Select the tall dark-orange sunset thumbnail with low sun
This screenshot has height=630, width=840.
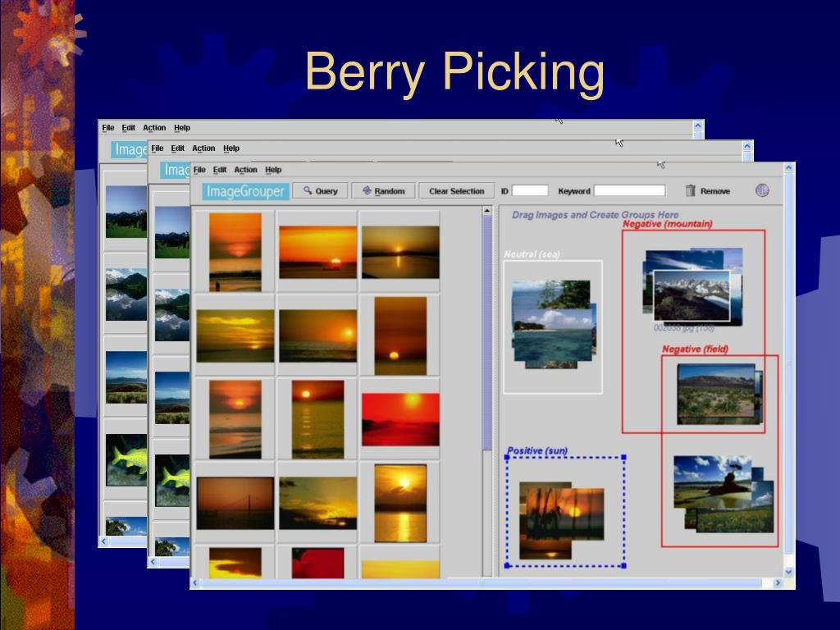tap(400, 336)
